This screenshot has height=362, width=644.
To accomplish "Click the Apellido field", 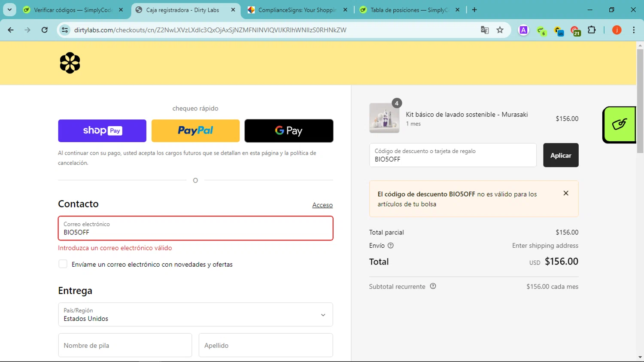I will point(266,345).
